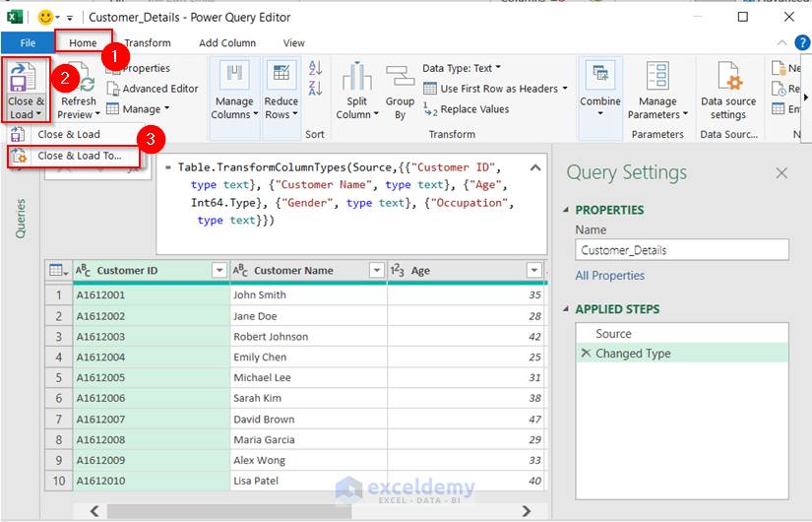Image resolution: width=812 pixels, height=522 pixels.
Task: Select the Source applied step
Action: pyautogui.click(x=613, y=334)
